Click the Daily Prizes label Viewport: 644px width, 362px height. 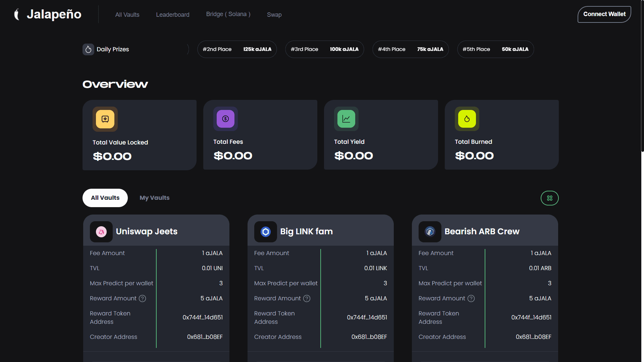(113, 49)
